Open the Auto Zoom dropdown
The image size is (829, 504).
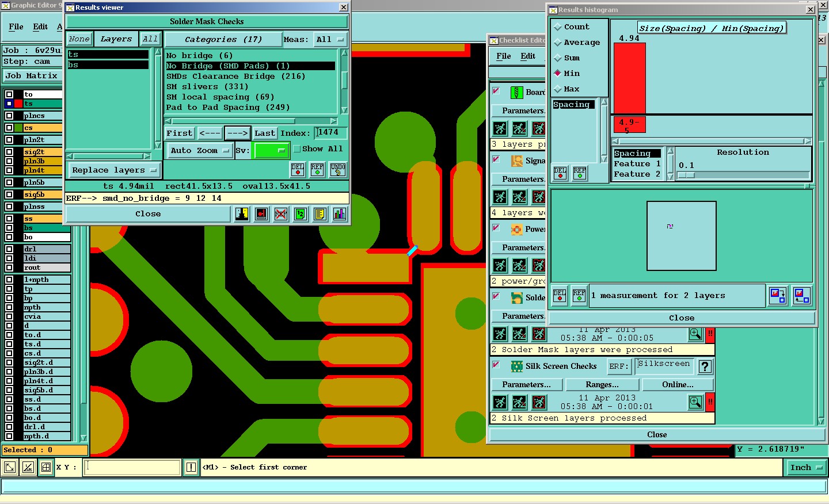[x=199, y=151]
